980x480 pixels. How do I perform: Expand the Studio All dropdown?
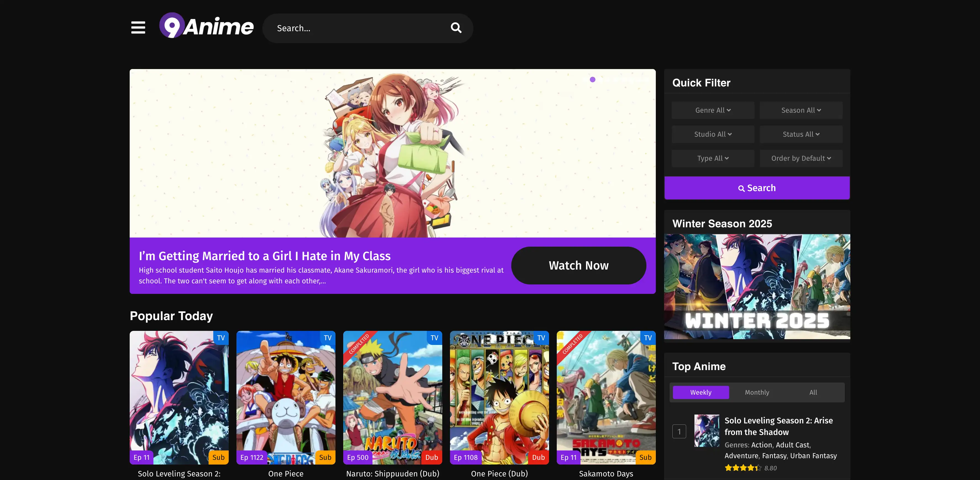tap(713, 134)
